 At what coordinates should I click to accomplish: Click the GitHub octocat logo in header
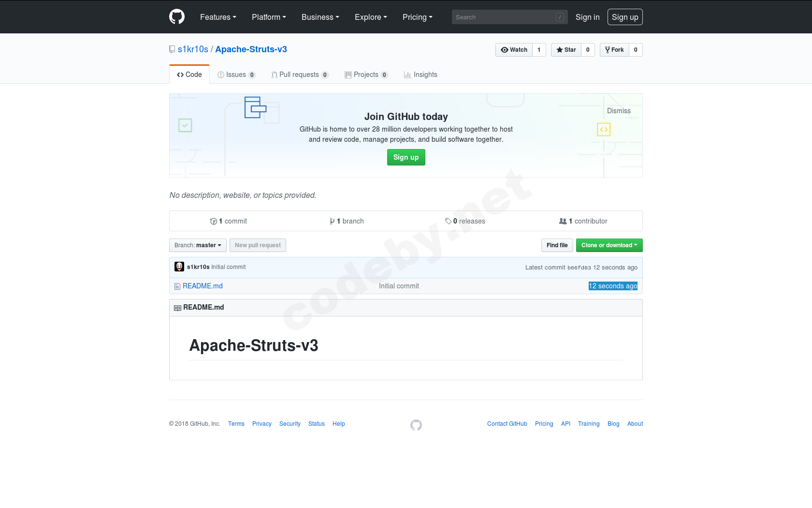point(177,16)
